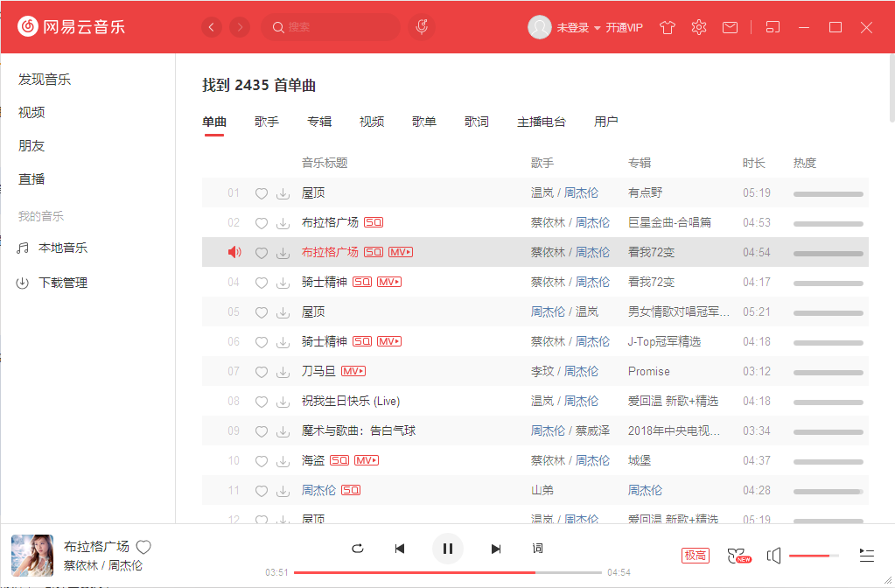Switch to mini player mode
The image size is (895, 588).
click(x=773, y=27)
